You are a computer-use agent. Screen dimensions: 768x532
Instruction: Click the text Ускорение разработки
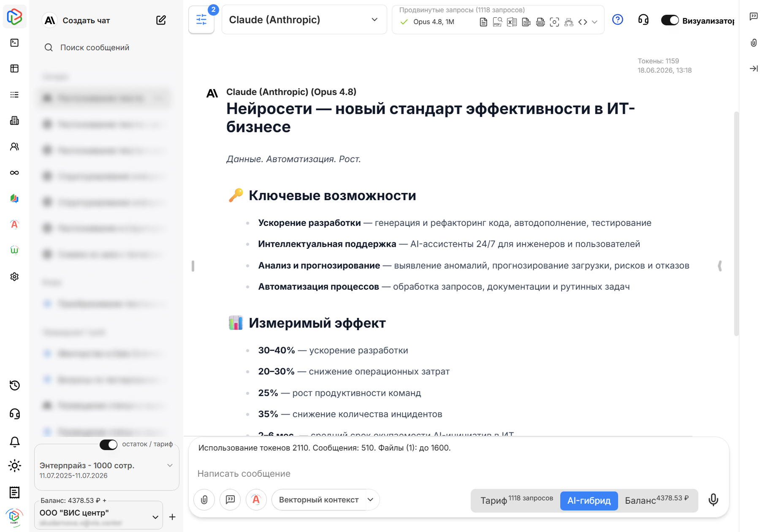(x=309, y=223)
